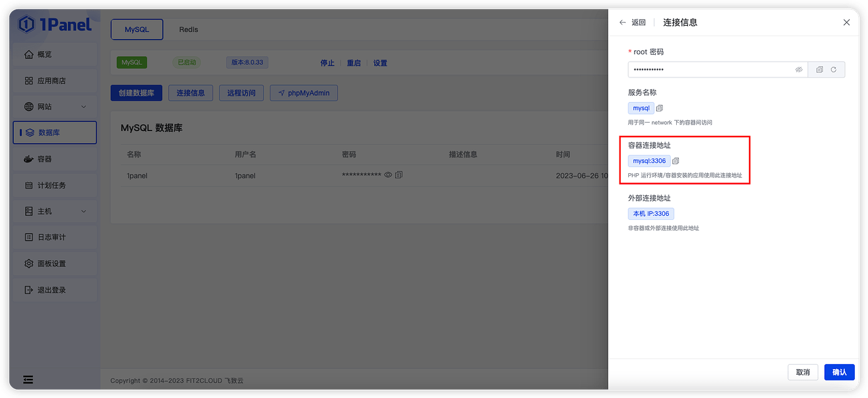Viewport: 868px width, 398px height.
Task: Click the 版本:8.0.33 version tag
Action: coord(247,62)
